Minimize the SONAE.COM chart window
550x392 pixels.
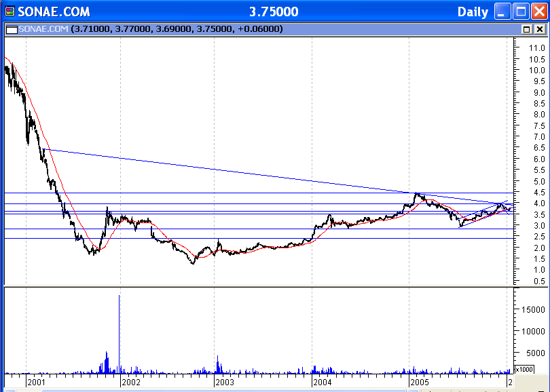502,12
